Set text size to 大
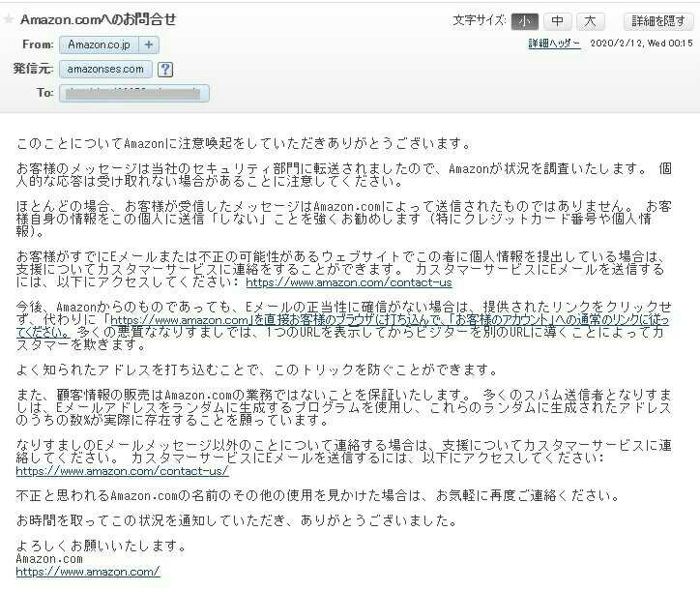 590,21
